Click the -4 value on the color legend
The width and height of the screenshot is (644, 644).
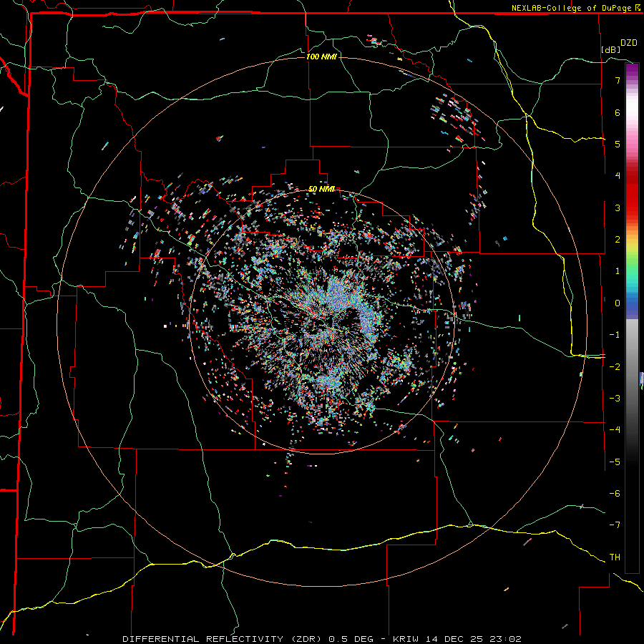click(615, 429)
